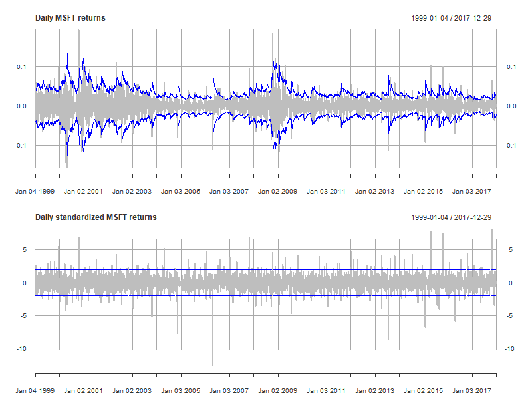
Task: Click "Jan 03 2007" on the standardized returns x-axis
Action: pyautogui.click(x=229, y=391)
